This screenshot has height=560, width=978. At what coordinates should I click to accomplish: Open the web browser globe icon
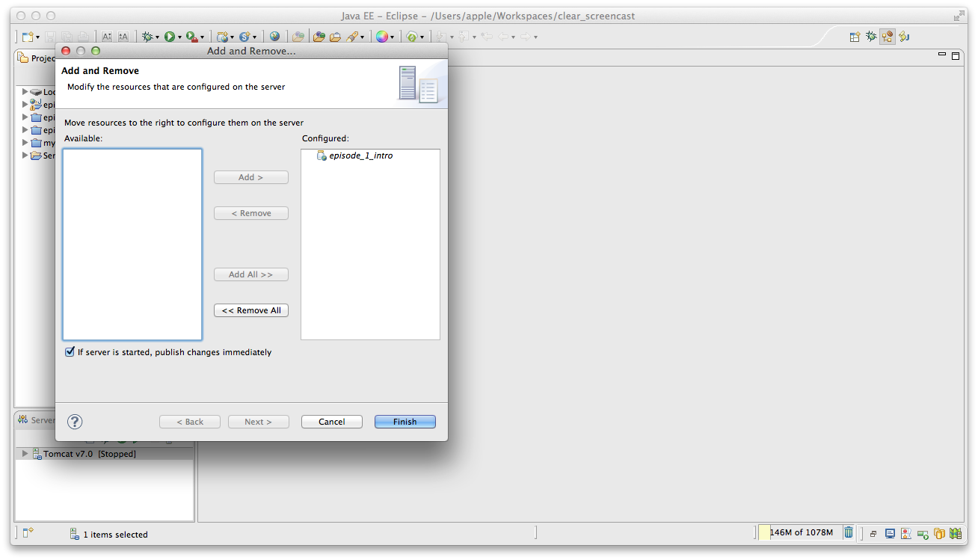pos(275,36)
